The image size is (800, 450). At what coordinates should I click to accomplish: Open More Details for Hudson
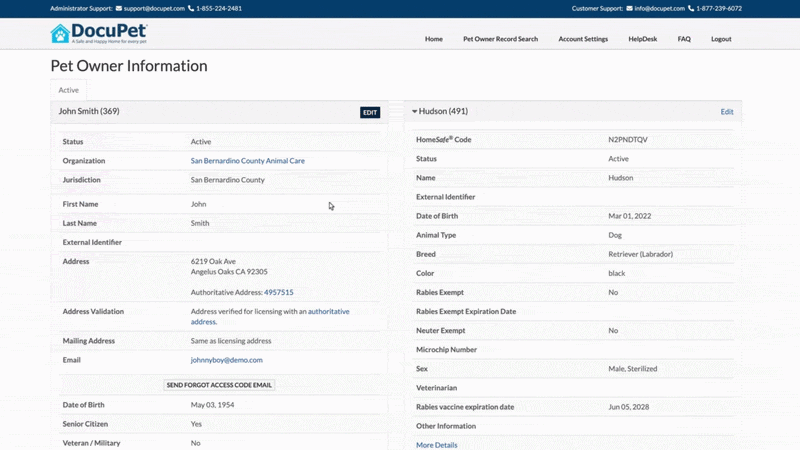pyautogui.click(x=437, y=445)
